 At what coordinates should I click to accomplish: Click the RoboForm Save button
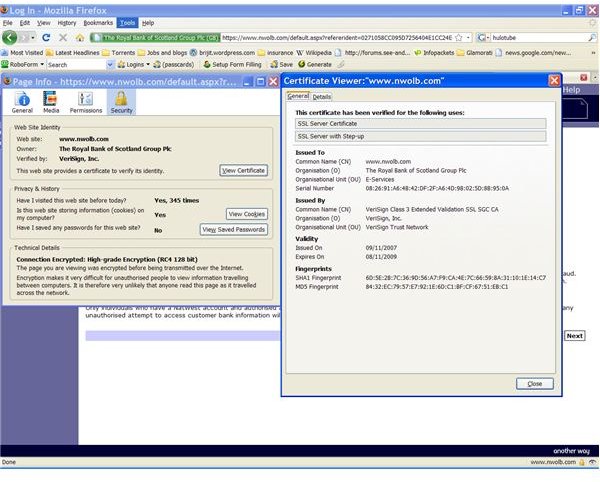pos(282,64)
